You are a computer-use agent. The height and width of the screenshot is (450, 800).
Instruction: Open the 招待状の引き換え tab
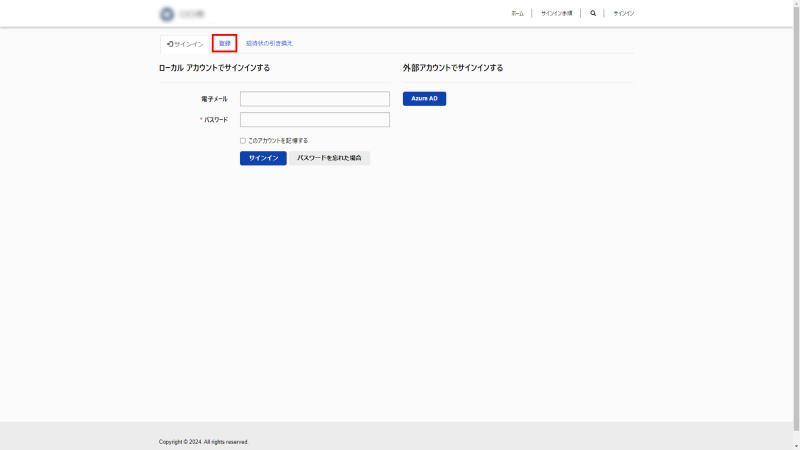pyautogui.click(x=269, y=44)
